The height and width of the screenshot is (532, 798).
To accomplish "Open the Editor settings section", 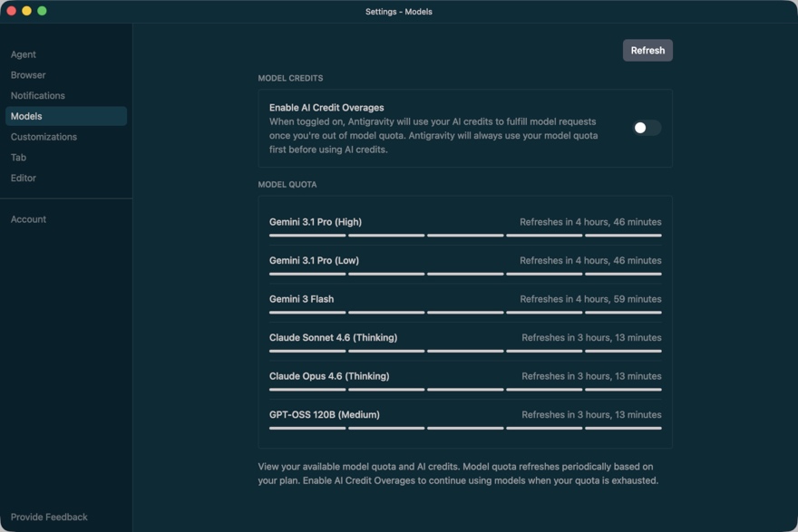I will [24, 178].
